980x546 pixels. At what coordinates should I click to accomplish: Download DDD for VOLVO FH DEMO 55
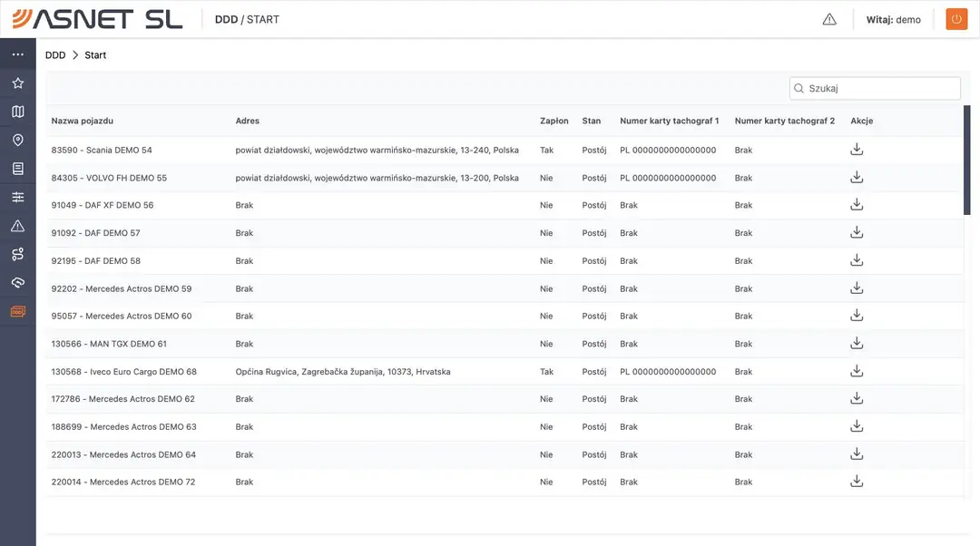tap(857, 178)
